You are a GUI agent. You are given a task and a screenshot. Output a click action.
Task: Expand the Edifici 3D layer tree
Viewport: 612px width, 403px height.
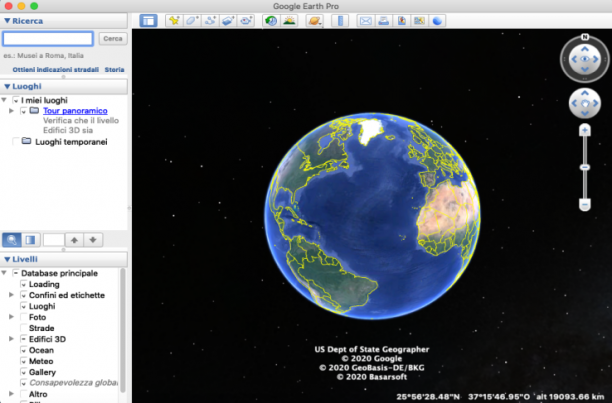click(11, 339)
